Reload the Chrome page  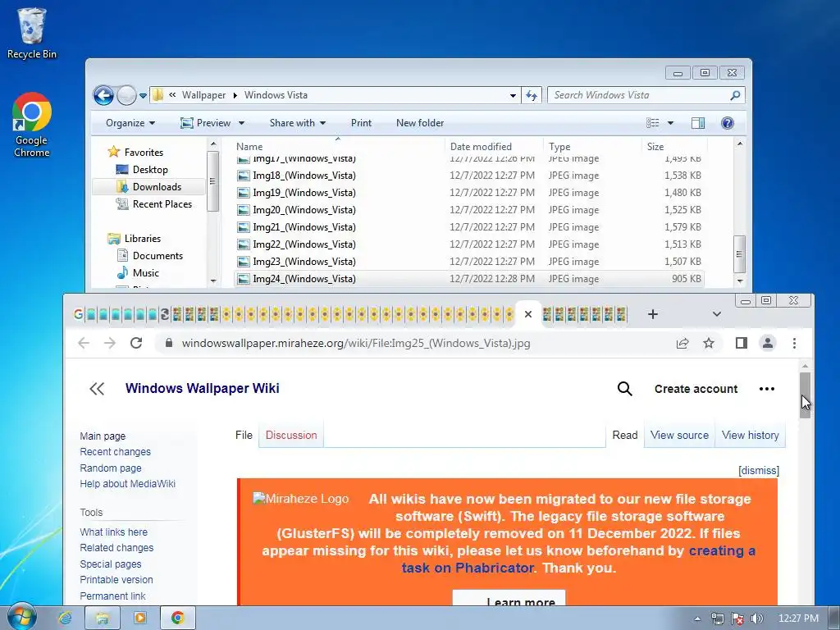pos(136,343)
